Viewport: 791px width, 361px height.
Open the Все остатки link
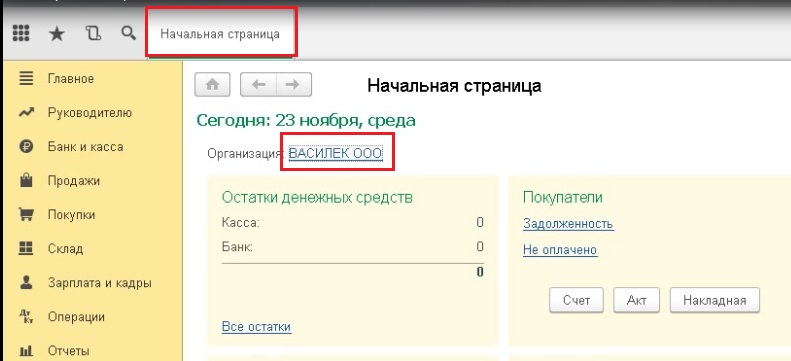256,327
